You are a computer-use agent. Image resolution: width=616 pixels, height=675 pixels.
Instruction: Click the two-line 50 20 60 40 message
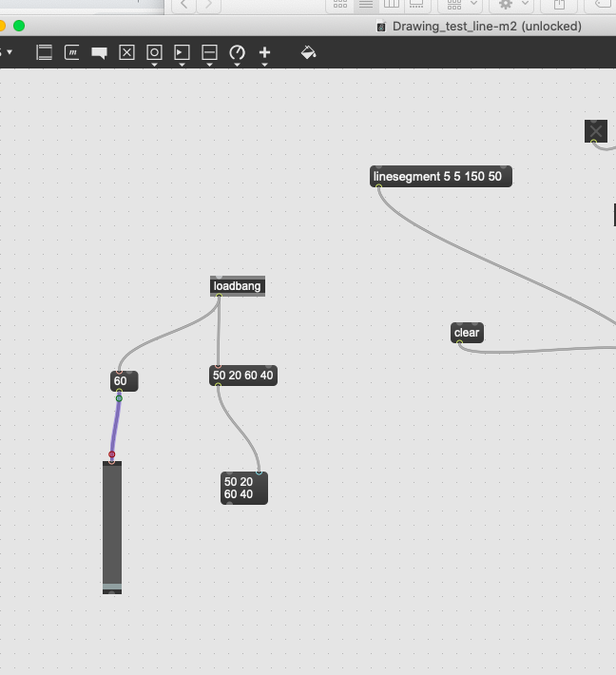tap(244, 488)
